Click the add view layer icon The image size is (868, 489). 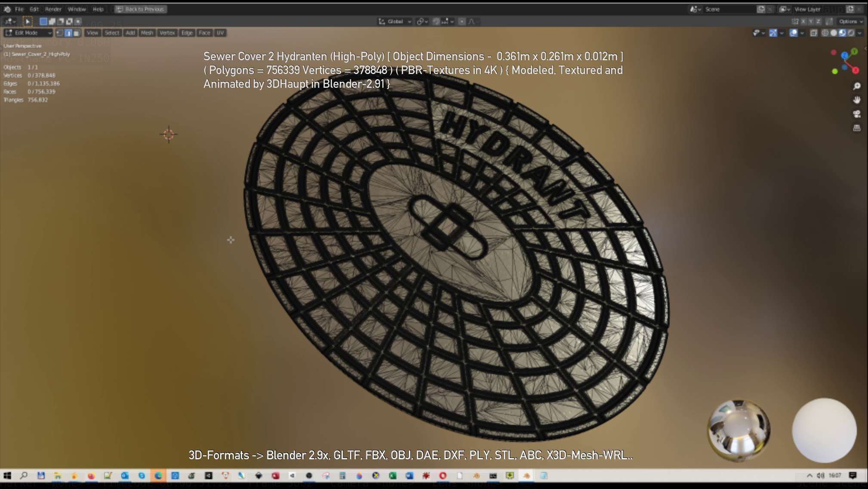[850, 9]
